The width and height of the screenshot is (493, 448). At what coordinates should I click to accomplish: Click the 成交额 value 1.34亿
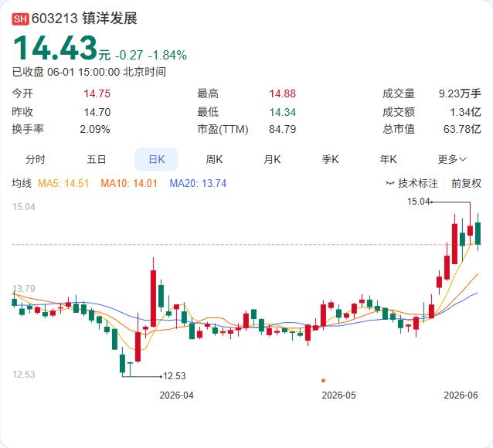pyautogui.click(x=465, y=112)
